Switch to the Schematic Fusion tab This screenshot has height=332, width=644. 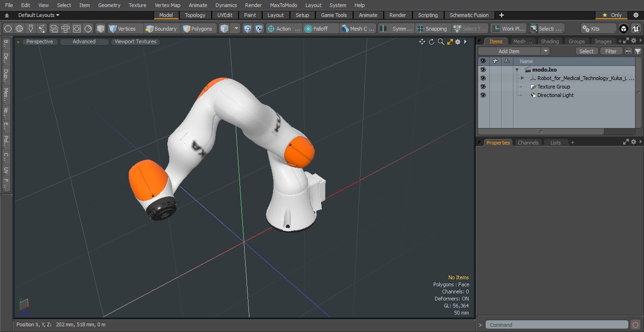(x=469, y=15)
